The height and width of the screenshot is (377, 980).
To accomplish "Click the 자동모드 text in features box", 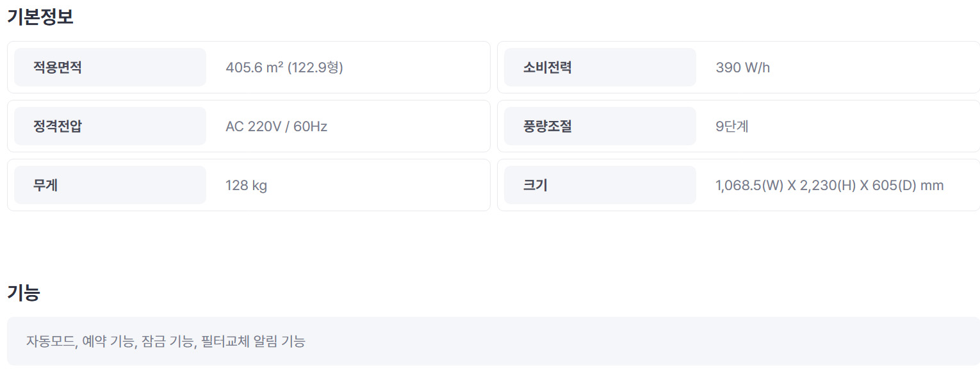I will 52,341.
